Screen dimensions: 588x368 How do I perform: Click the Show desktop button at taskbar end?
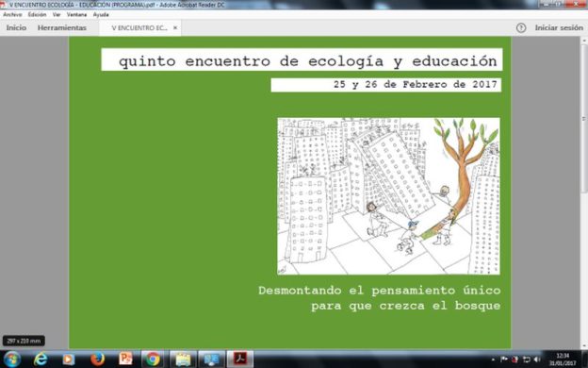584,359
